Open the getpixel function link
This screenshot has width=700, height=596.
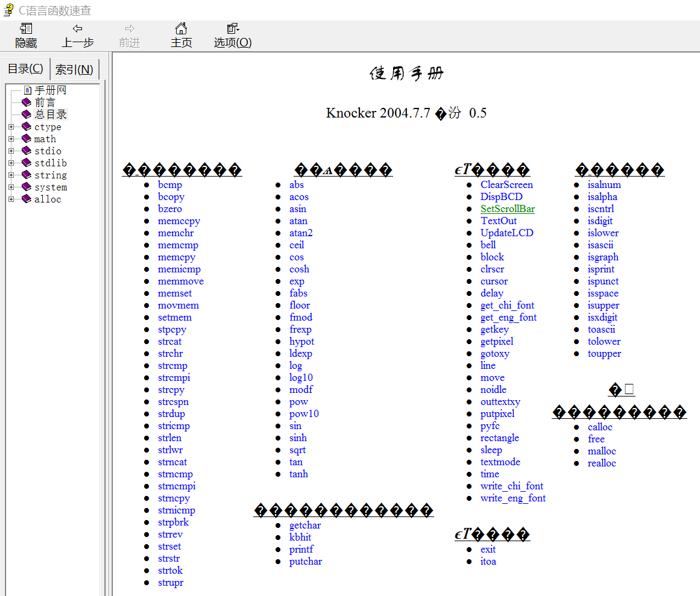click(497, 341)
